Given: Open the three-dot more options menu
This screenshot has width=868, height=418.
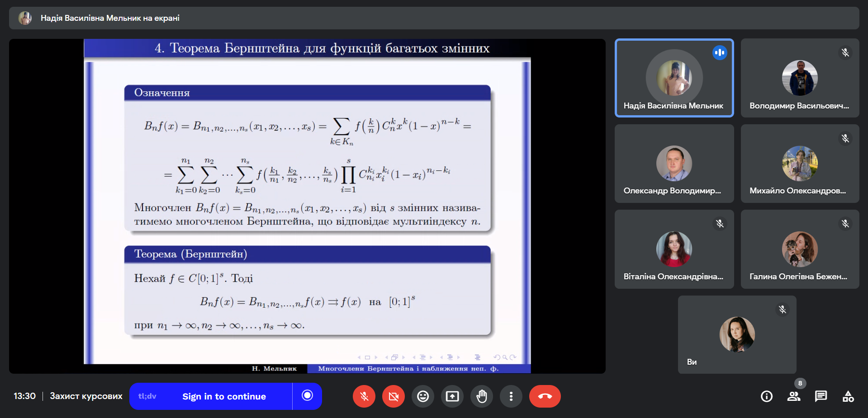Looking at the screenshot, I should [511, 396].
